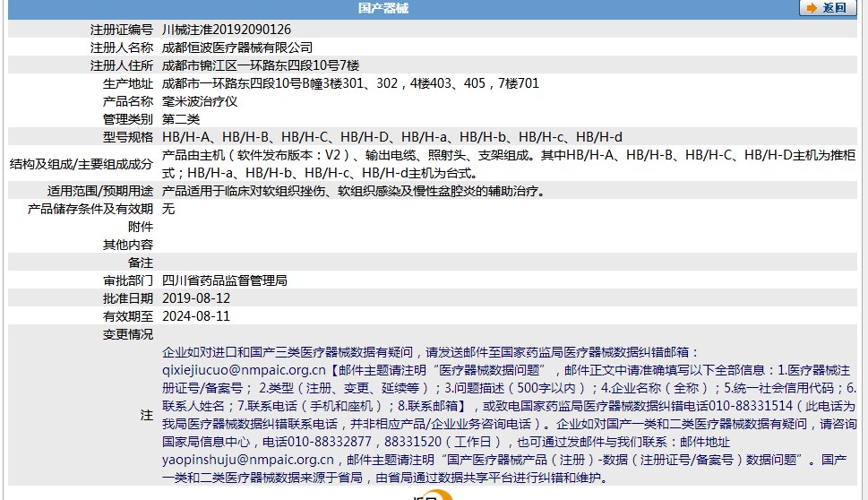Click the orange arrow icon in 返回 button
The width and height of the screenshot is (868, 500).
click(x=812, y=8)
